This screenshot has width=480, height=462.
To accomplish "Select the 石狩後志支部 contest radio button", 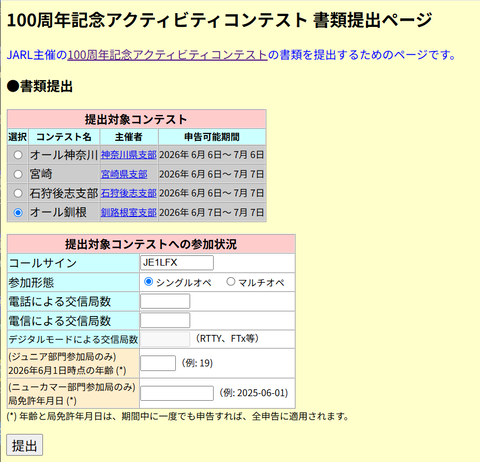I will pyautogui.click(x=18, y=193).
